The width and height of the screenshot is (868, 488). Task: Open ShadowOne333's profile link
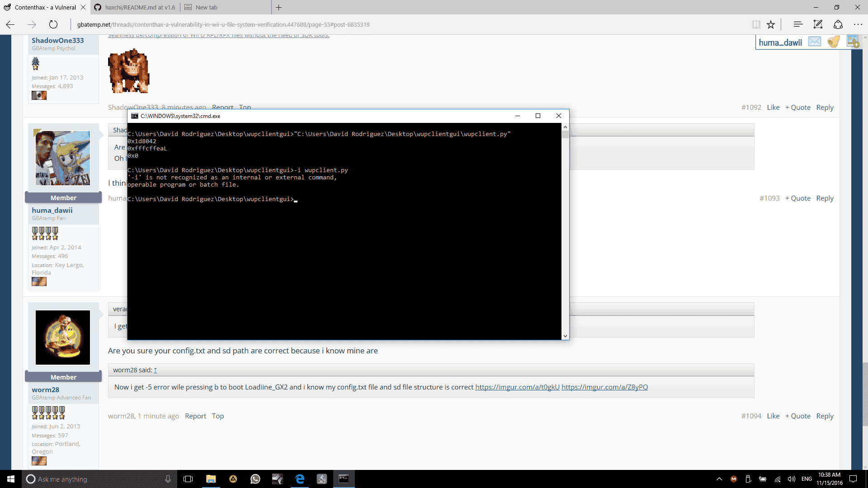[58, 40]
